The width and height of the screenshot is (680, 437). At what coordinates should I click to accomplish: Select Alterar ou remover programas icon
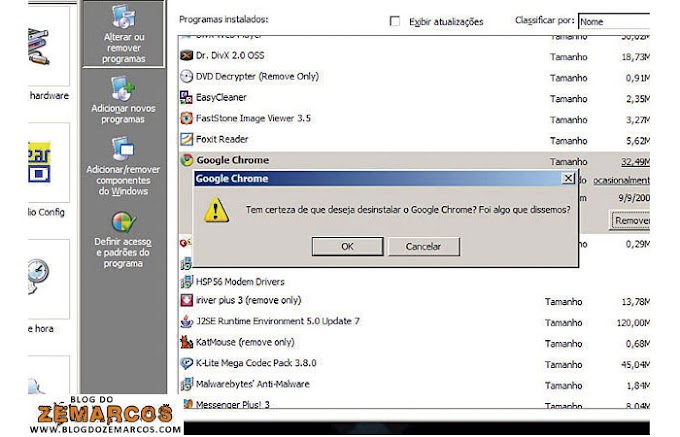tap(124, 16)
